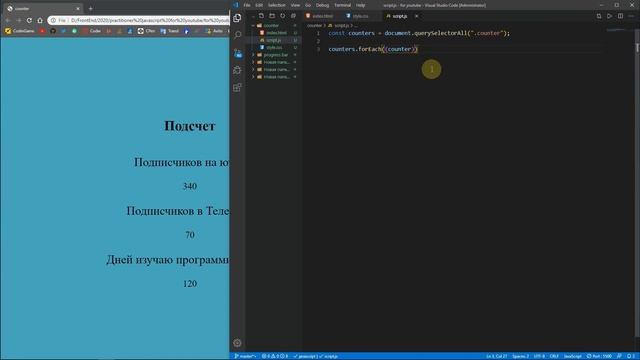Open the Chec bookmark in Chrome
The width and height of the screenshot is (640, 360).
(146, 31)
